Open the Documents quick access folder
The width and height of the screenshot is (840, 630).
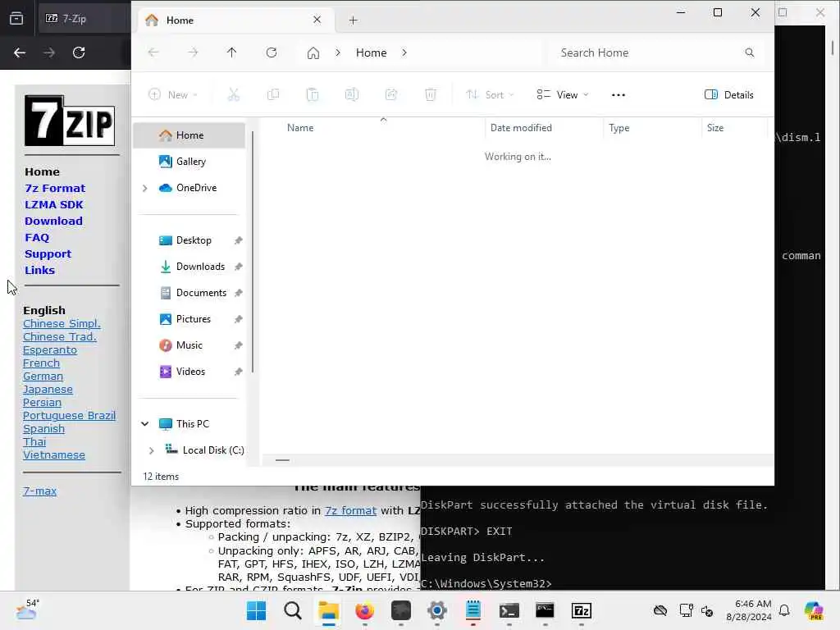click(201, 293)
